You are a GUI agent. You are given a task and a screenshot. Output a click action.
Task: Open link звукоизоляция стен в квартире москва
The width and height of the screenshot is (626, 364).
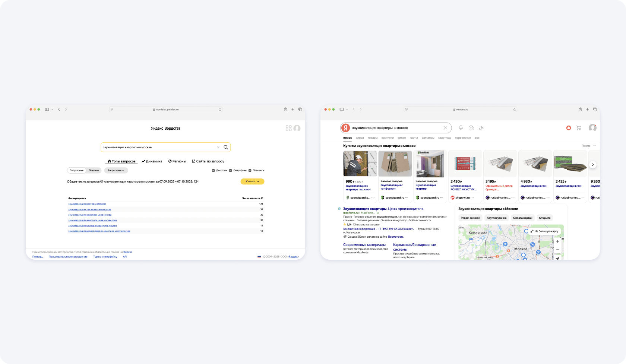[89, 209]
